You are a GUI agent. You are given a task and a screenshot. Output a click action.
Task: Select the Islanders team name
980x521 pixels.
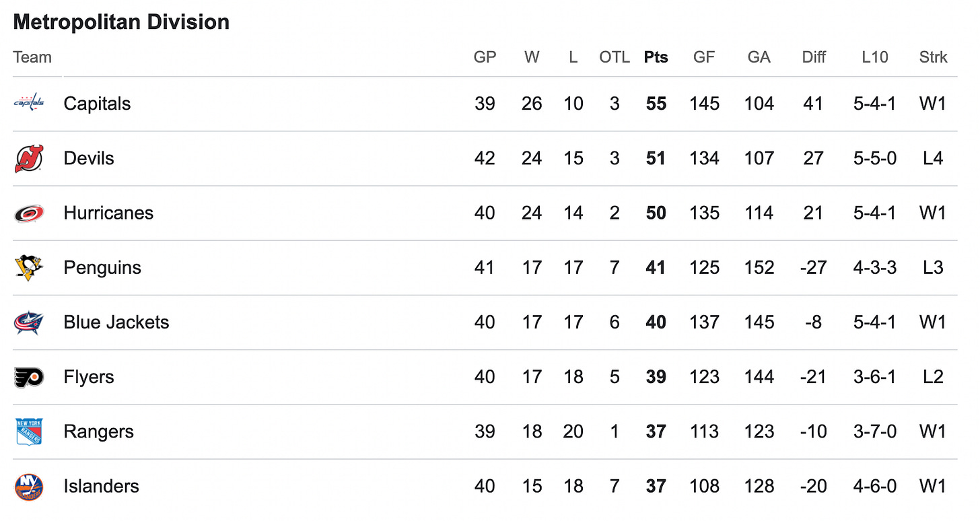[x=101, y=487]
